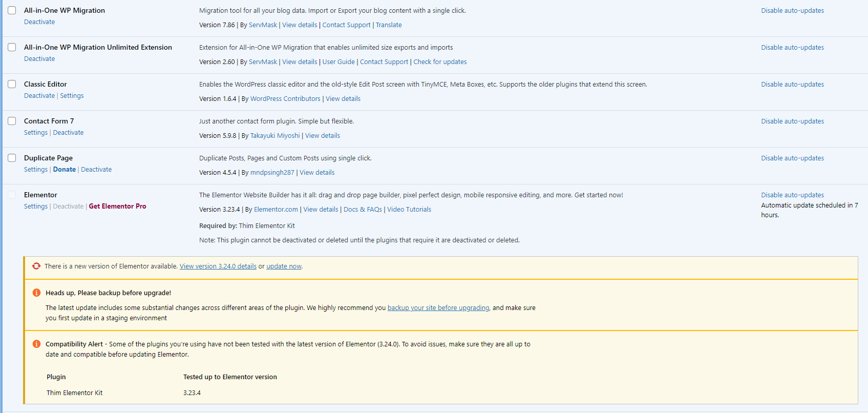Open Duplicate Page settings
The width and height of the screenshot is (868, 413).
coord(36,170)
